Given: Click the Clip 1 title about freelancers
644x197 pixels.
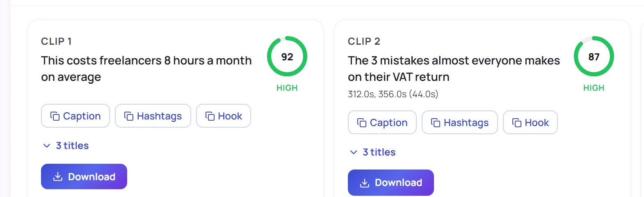Looking at the screenshot, I should tap(146, 69).
